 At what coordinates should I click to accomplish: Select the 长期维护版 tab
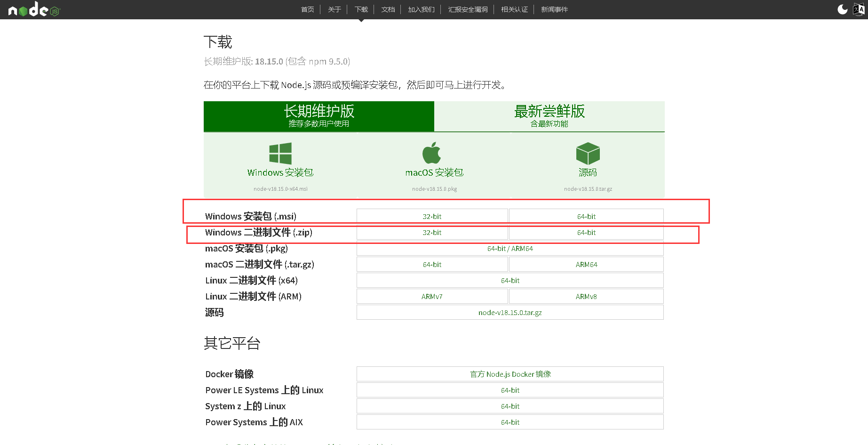319,116
